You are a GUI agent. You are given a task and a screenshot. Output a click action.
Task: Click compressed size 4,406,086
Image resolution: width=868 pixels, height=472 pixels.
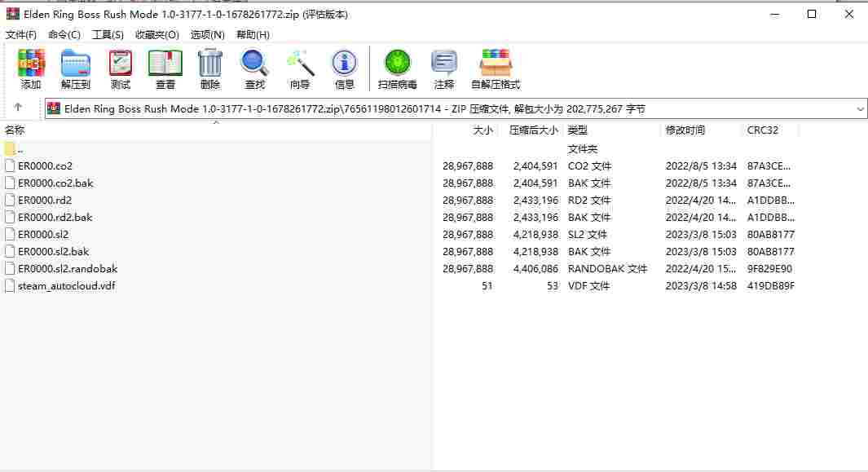pos(535,269)
